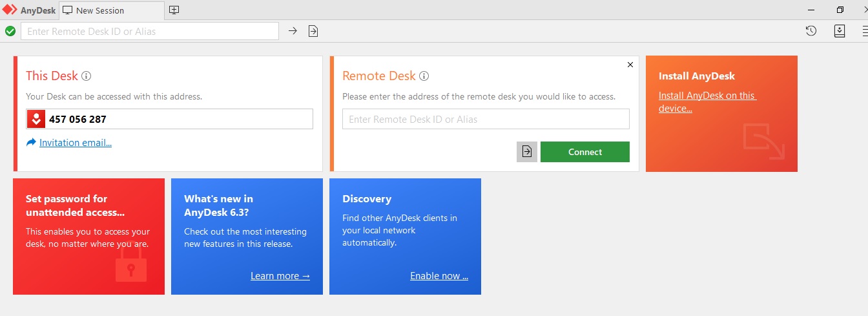Image resolution: width=868 pixels, height=316 pixels.
Task: Open Set password for unattended access tile
Action: coord(88,237)
